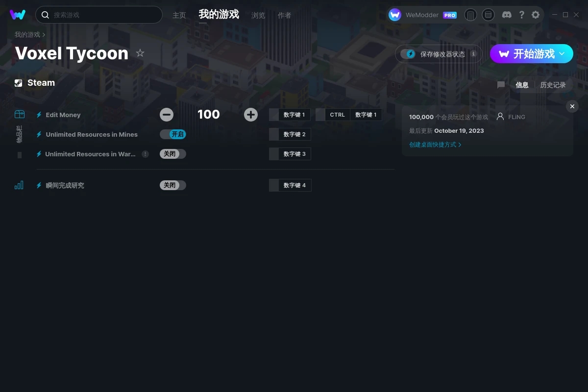
Task: Change Edit Money CTRL 数字键 1 hotkey
Action: 354,115
